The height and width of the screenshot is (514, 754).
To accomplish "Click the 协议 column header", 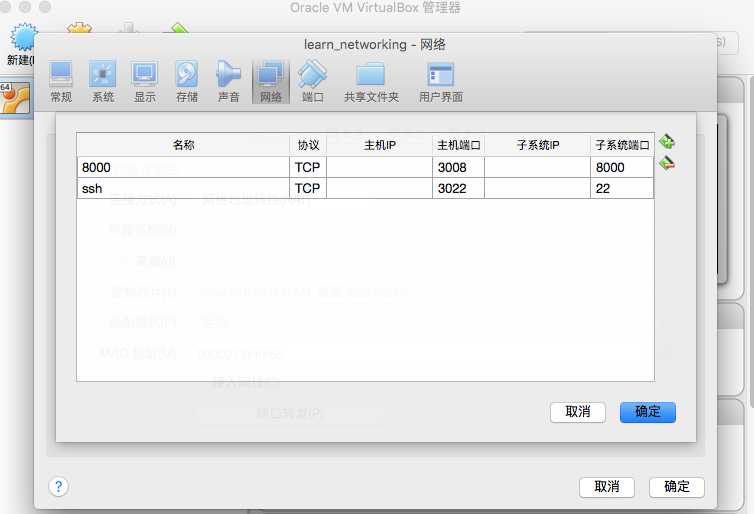I will 308,145.
